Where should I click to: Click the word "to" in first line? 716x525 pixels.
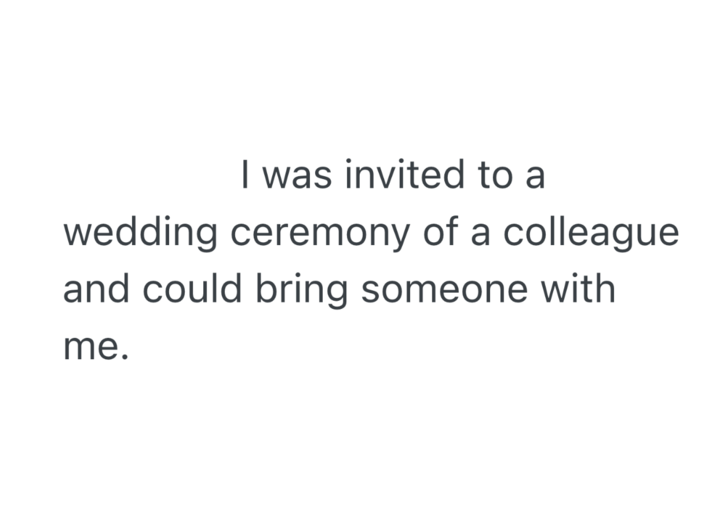pos(494,177)
